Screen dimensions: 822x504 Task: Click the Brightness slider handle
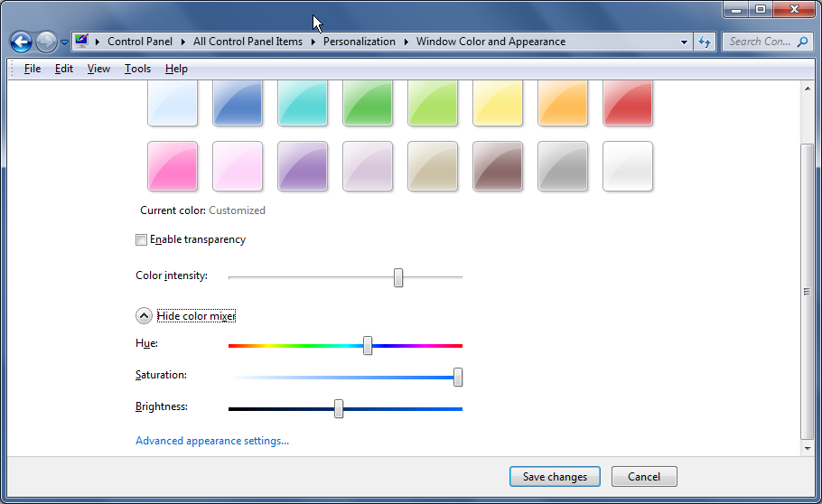339,408
